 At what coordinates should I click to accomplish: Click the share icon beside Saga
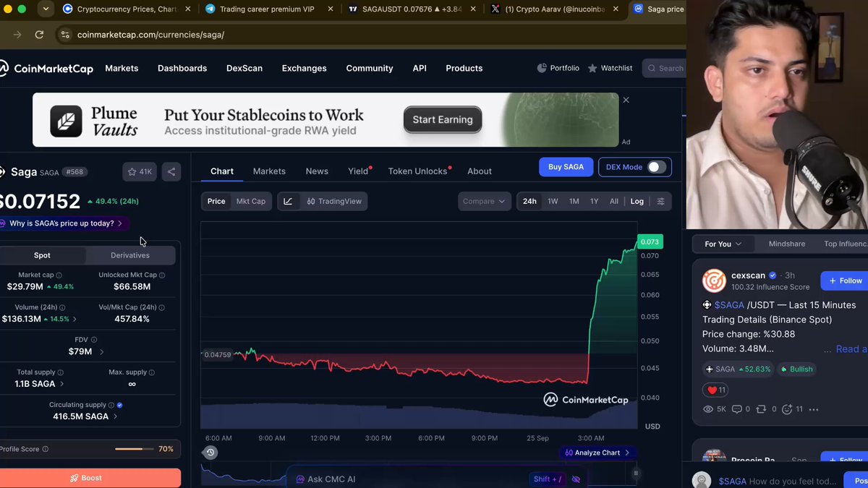(171, 171)
